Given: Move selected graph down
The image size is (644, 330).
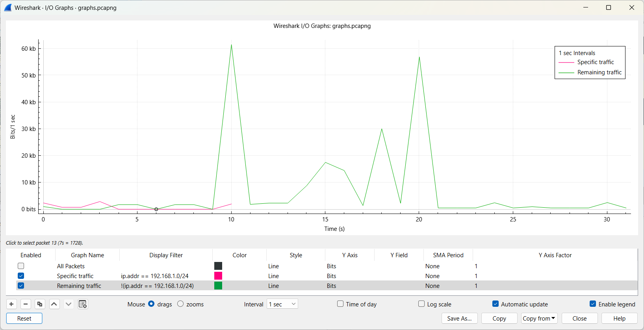Looking at the screenshot, I should pos(69,304).
